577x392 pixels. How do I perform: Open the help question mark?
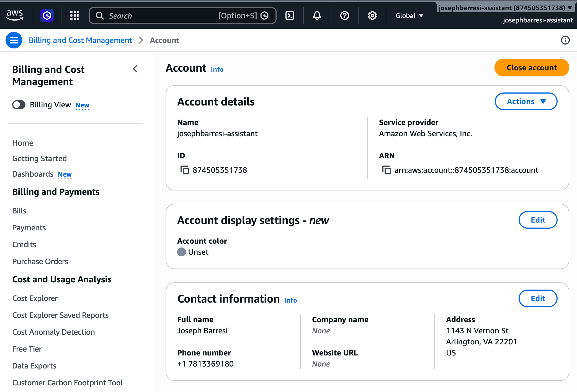345,16
